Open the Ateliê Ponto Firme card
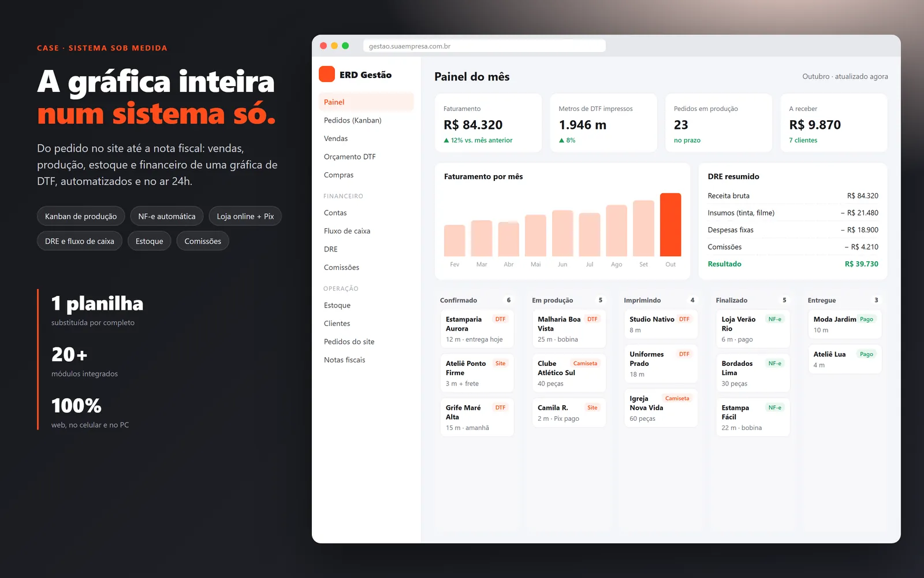924x578 pixels. (477, 373)
